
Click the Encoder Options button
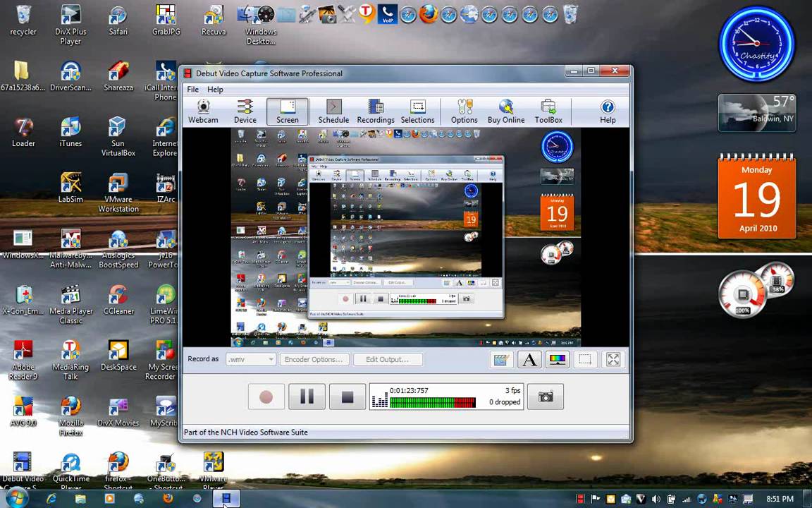(x=314, y=359)
